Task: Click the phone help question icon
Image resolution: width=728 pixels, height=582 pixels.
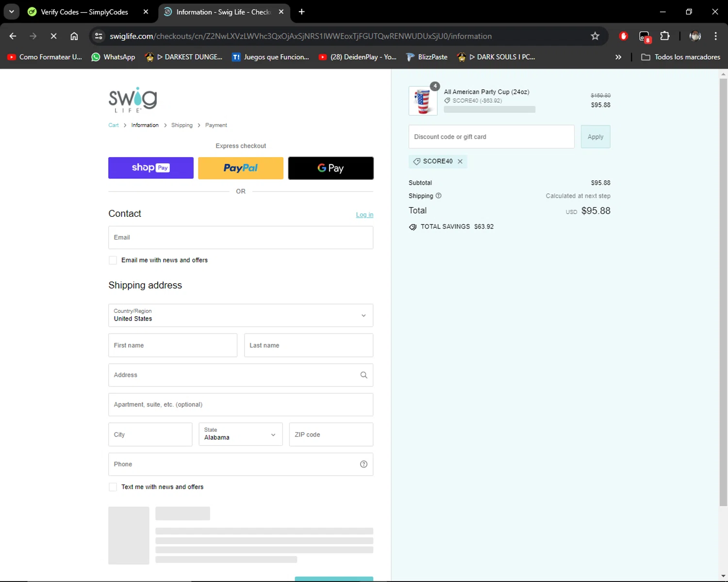Action: 364,464
